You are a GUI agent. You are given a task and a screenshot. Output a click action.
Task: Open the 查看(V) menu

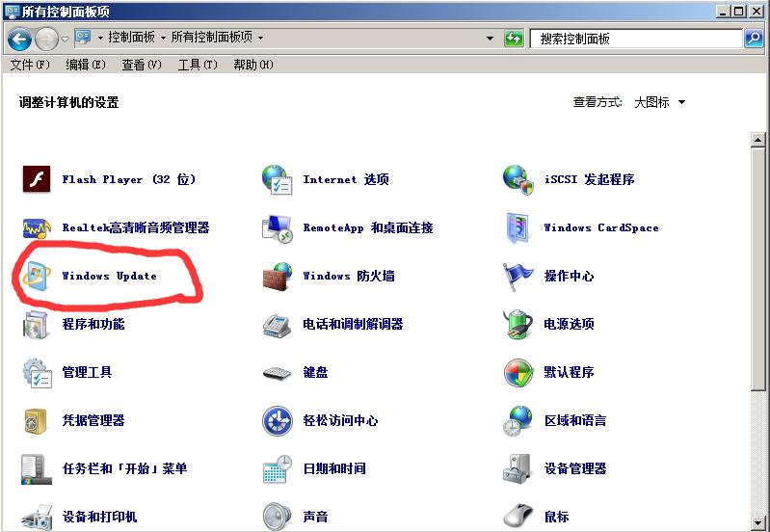pyautogui.click(x=142, y=65)
